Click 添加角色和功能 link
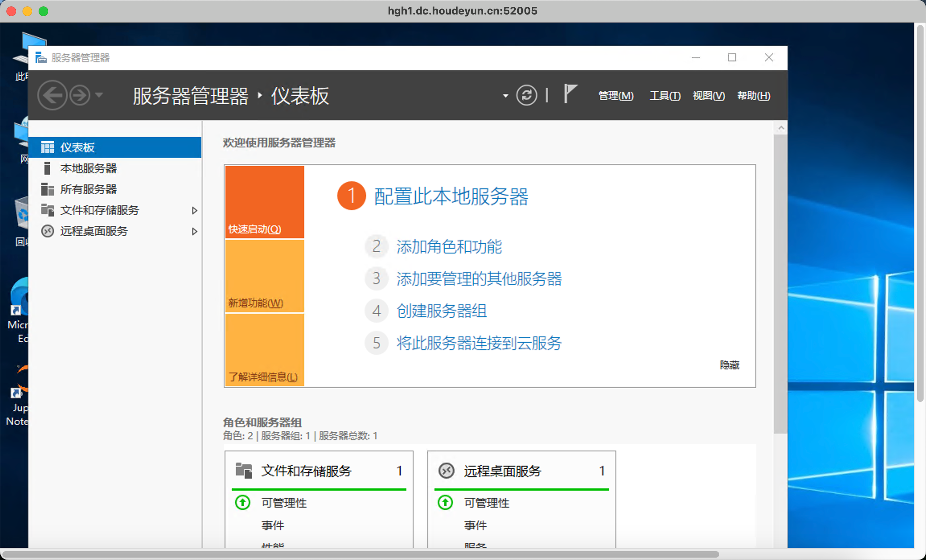The width and height of the screenshot is (926, 560). pos(449,246)
